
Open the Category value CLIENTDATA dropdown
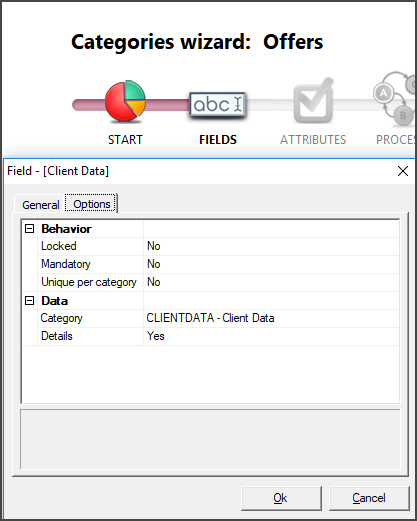[x=271, y=318]
